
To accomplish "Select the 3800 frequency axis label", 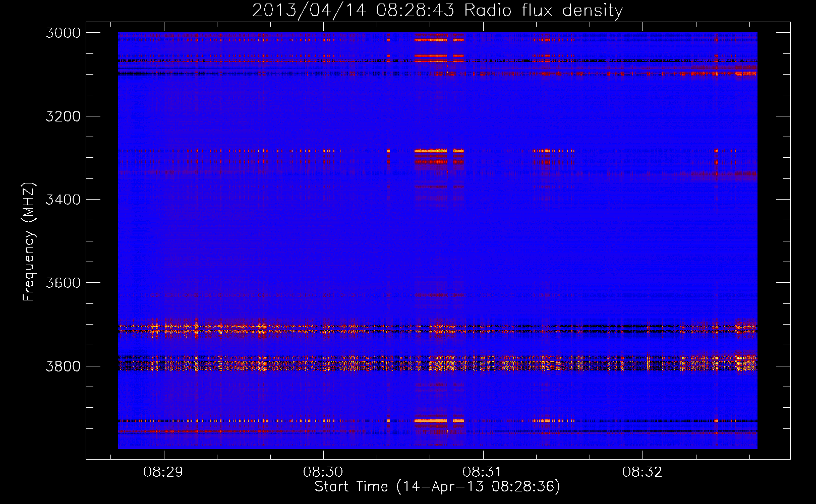I will (x=63, y=366).
